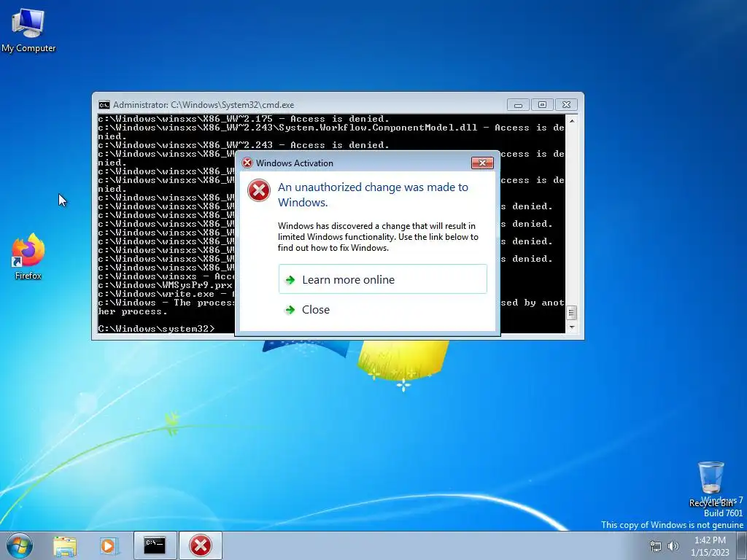Select the Windows Activation taskbar button

coord(201,545)
